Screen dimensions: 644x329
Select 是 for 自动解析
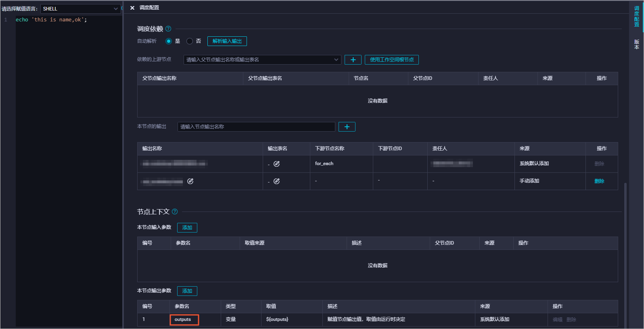(x=169, y=41)
